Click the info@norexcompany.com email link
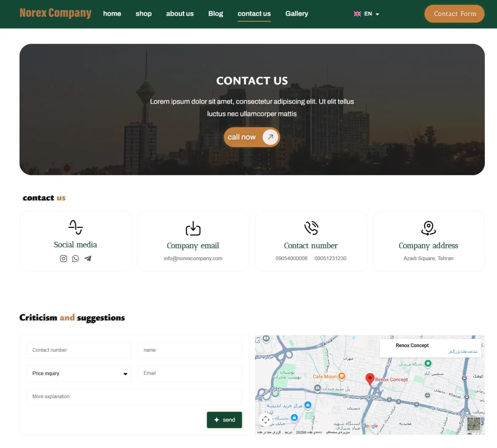The width and height of the screenshot is (497, 448). click(193, 258)
